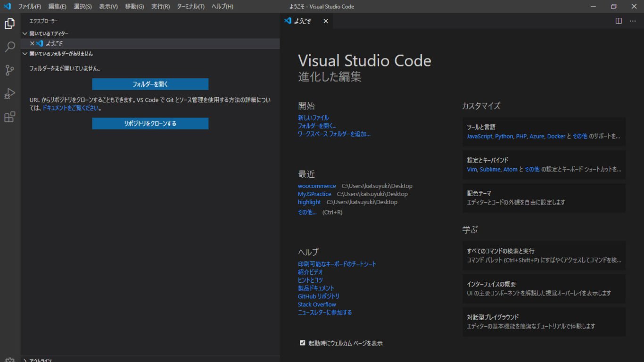
Task: Click the Docker tools link
Action: [556, 136]
